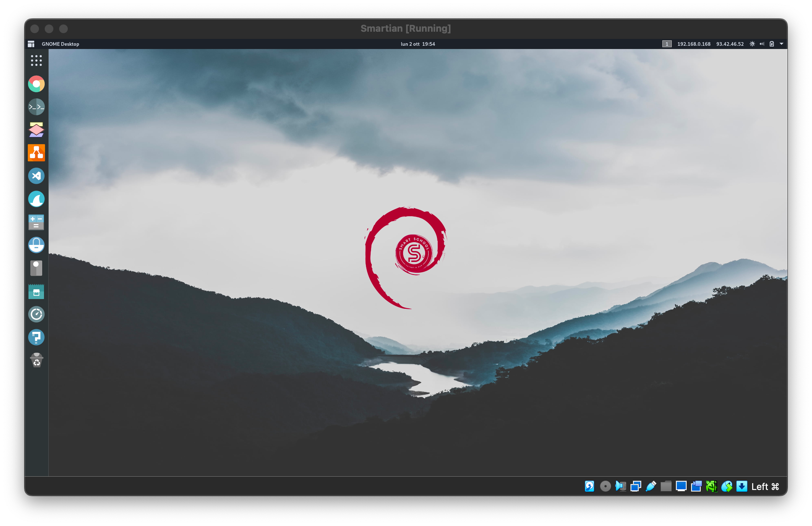Click the display monitor indicator icon
Image resolution: width=812 pixels, height=526 pixels.
pyautogui.click(x=681, y=486)
